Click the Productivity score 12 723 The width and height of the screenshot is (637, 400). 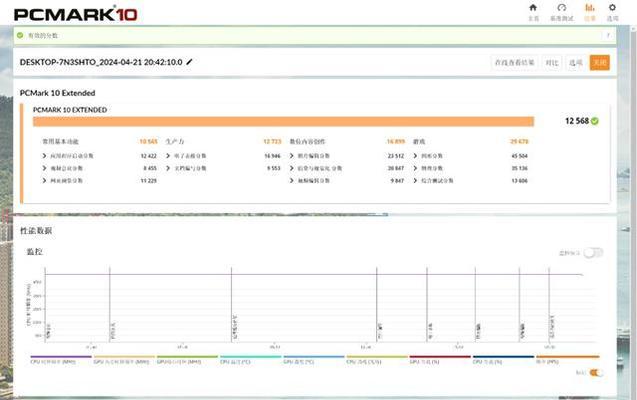tap(272, 141)
